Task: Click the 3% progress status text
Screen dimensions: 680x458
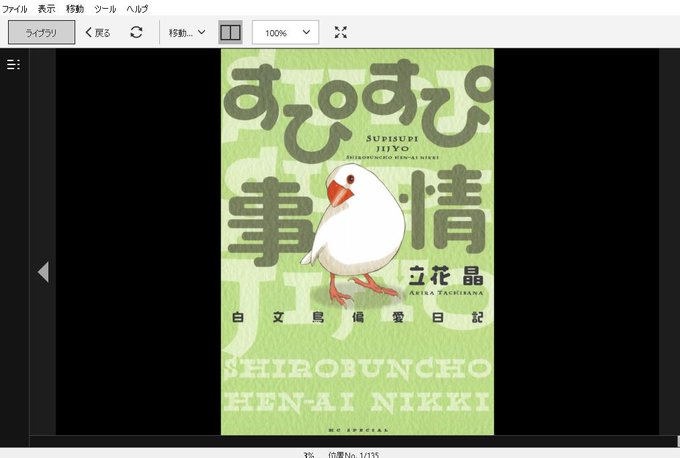Action: pos(308,455)
